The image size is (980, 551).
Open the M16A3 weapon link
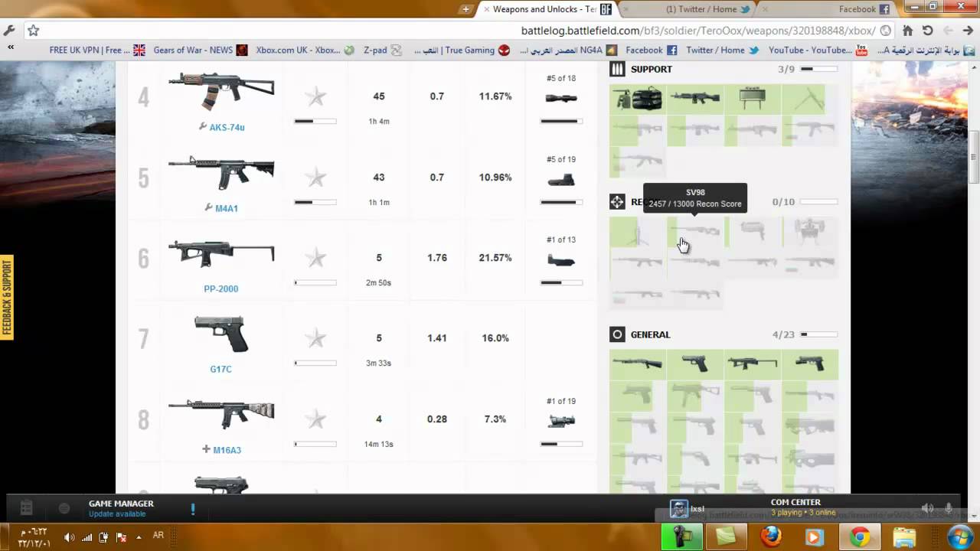click(x=227, y=450)
